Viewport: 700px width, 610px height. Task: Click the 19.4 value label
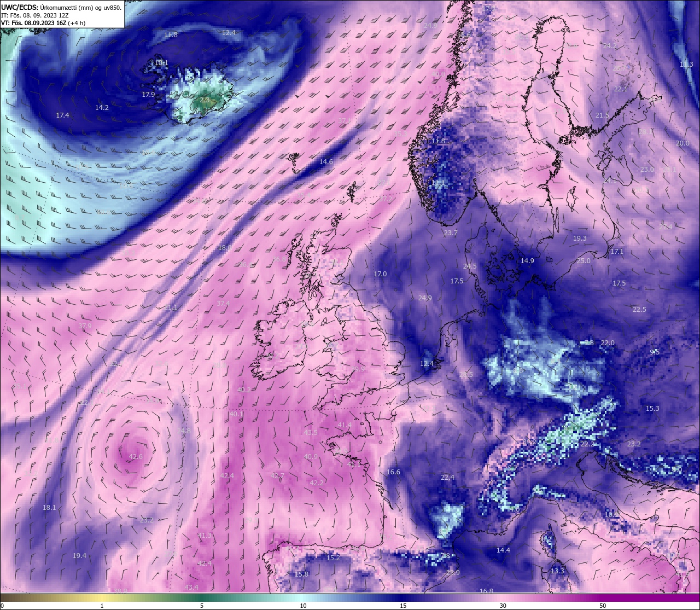pyautogui.click(x=79, y=556)
